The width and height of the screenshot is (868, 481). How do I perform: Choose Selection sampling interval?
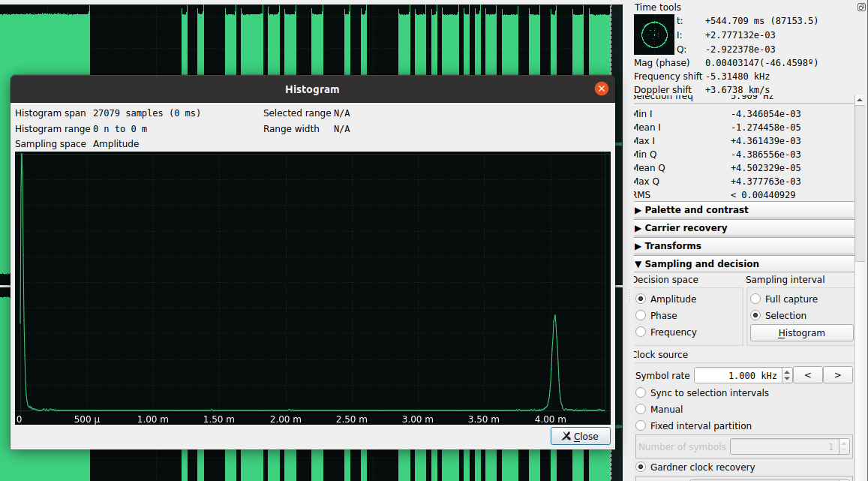pyautogui.click(x=755, y=316)
